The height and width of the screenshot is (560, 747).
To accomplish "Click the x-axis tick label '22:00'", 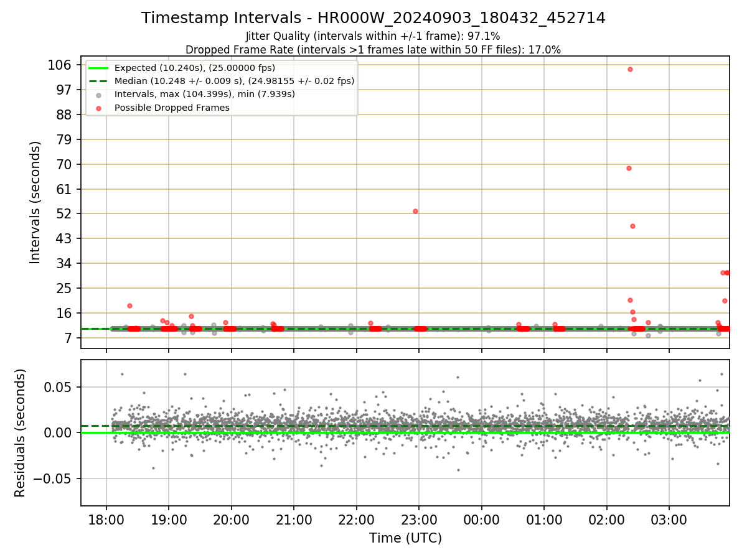I will pyautogui.click(x=357, y=519).
